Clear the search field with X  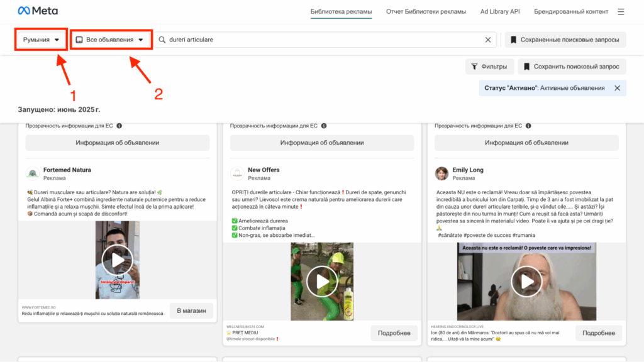point(488,40)
